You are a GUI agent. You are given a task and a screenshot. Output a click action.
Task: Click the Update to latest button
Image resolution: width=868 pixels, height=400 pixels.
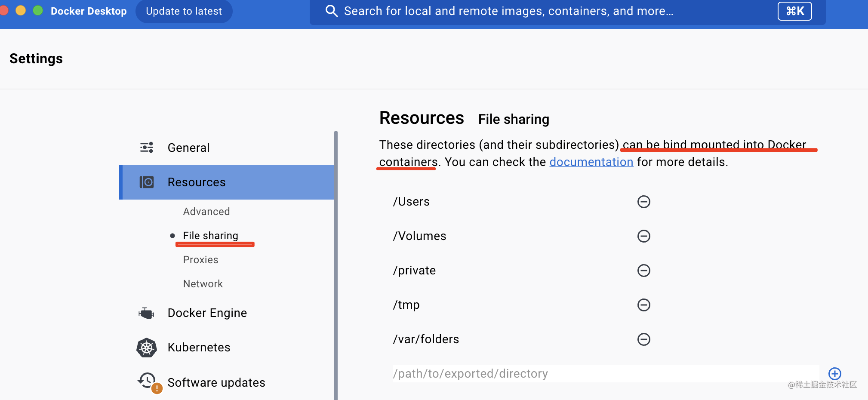tap(184, 11)
